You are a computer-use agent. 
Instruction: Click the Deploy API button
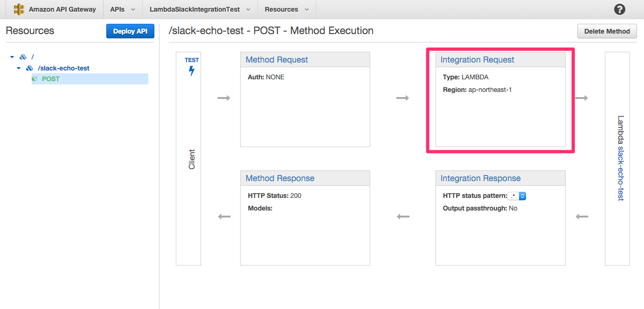click(130, 31)
